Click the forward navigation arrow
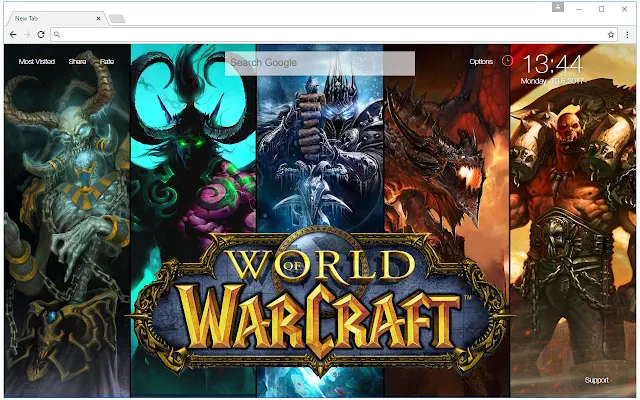The height and width of the screenshot is (400, 640). pos(27,35)
